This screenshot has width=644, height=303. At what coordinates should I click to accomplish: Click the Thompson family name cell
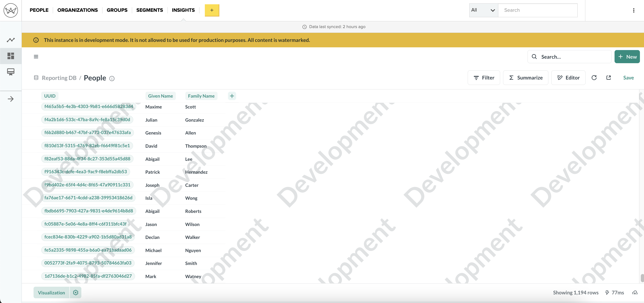[x=196, y=146]
